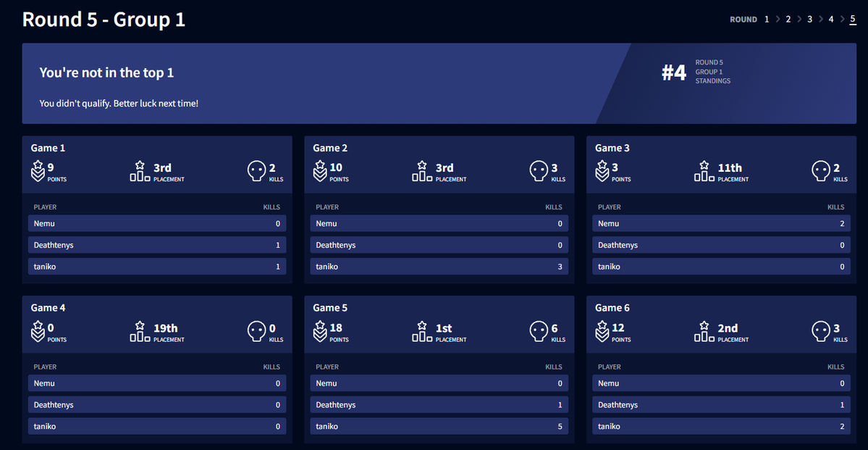Go to Round 3 in round navigation

[809, 20]
